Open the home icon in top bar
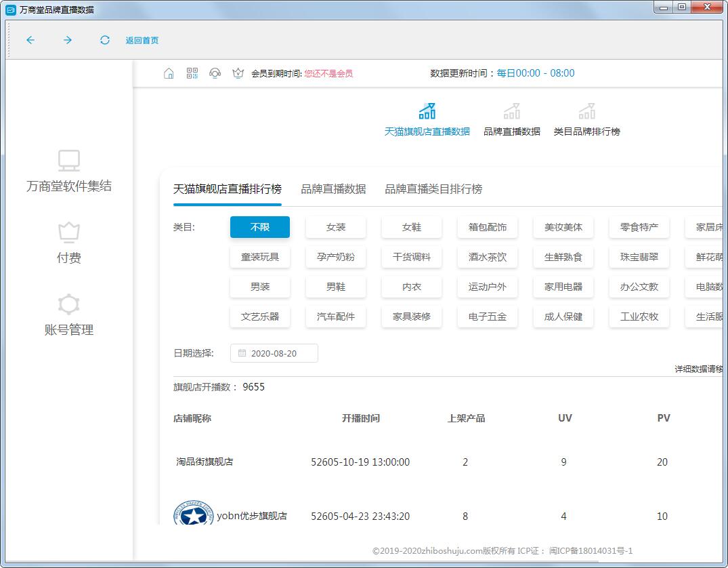Screen dimensions: 728x568 169,73
